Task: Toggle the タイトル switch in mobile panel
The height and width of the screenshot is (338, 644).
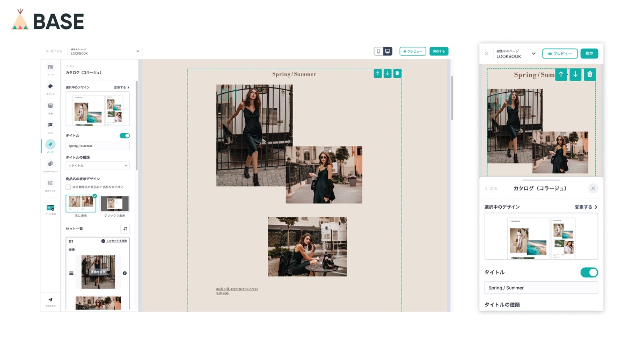Action: click(589, 273)
